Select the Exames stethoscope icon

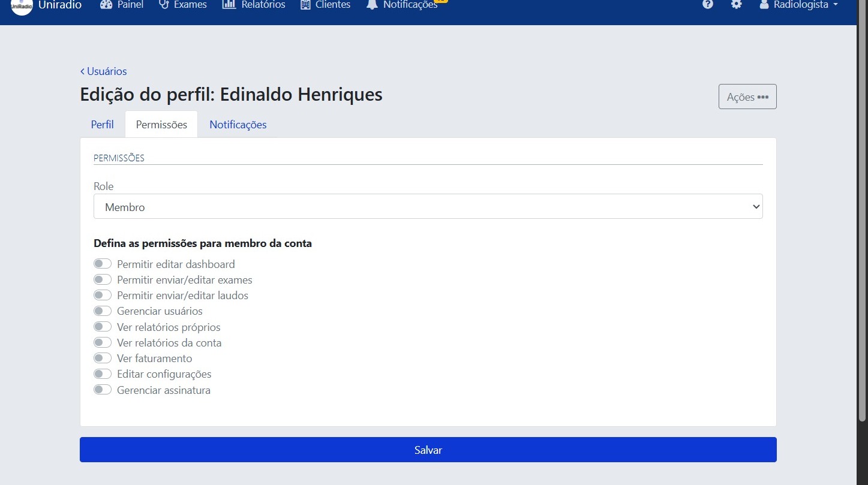[161, 5]
